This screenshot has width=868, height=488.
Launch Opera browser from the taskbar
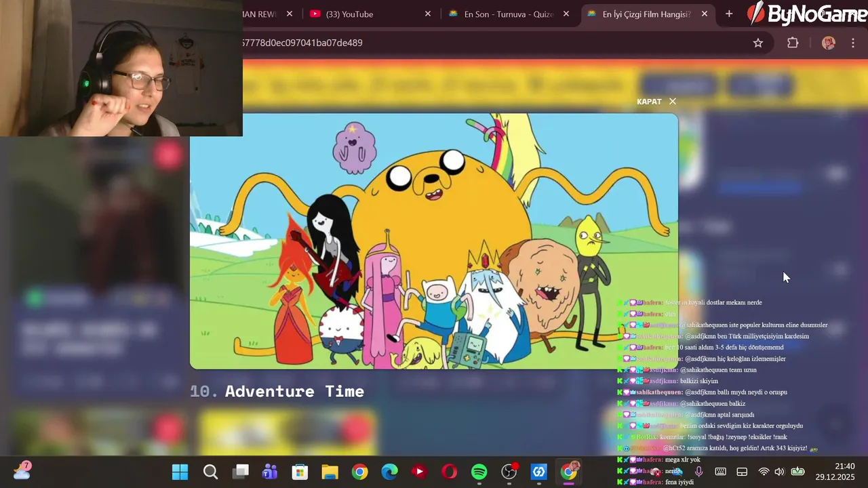pos(449,472)
